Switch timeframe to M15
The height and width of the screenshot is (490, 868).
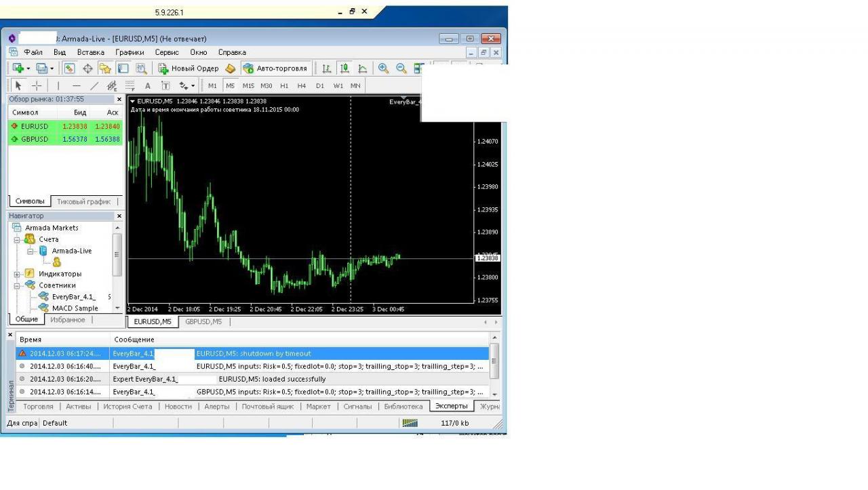[248, 86]
